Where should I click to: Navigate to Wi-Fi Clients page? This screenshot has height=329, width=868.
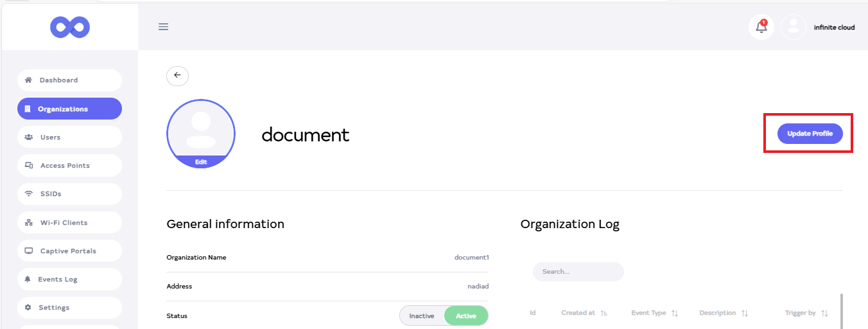point(69,223)
